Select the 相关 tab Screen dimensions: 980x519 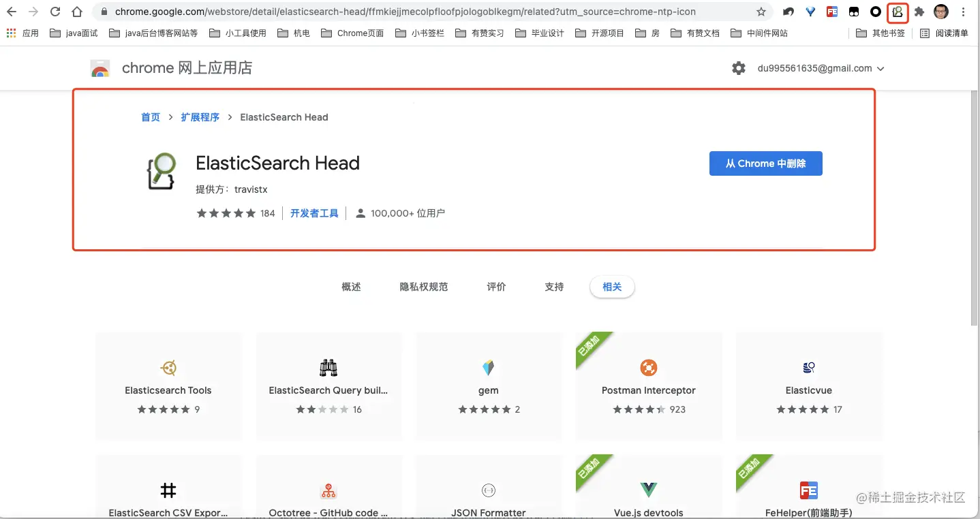tap(612, 287)
